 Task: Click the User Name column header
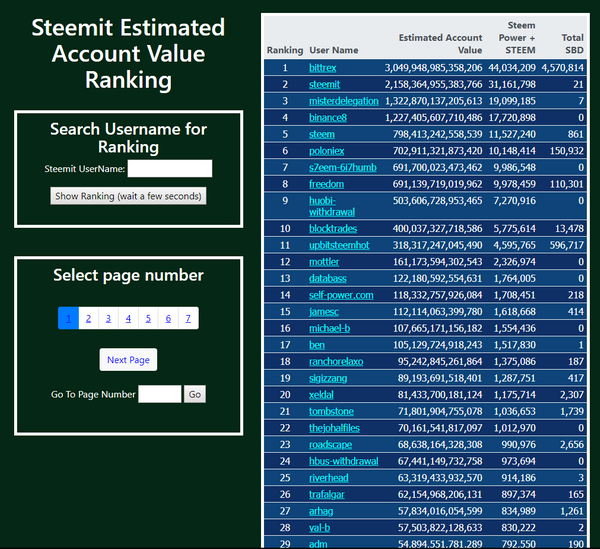coord(334,50)
